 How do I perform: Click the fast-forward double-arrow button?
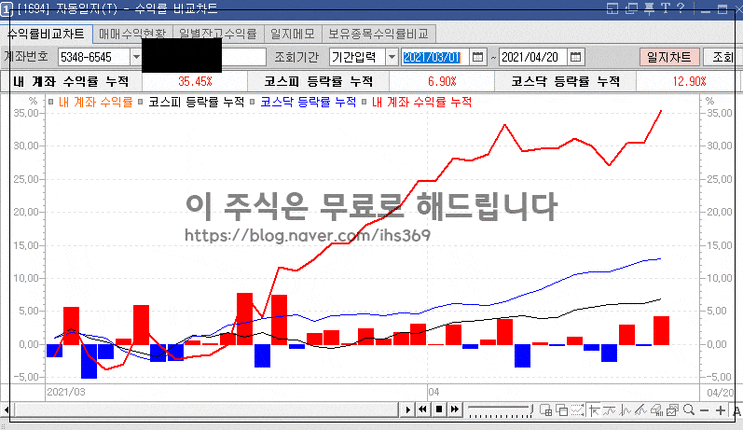tap(455, 410)
